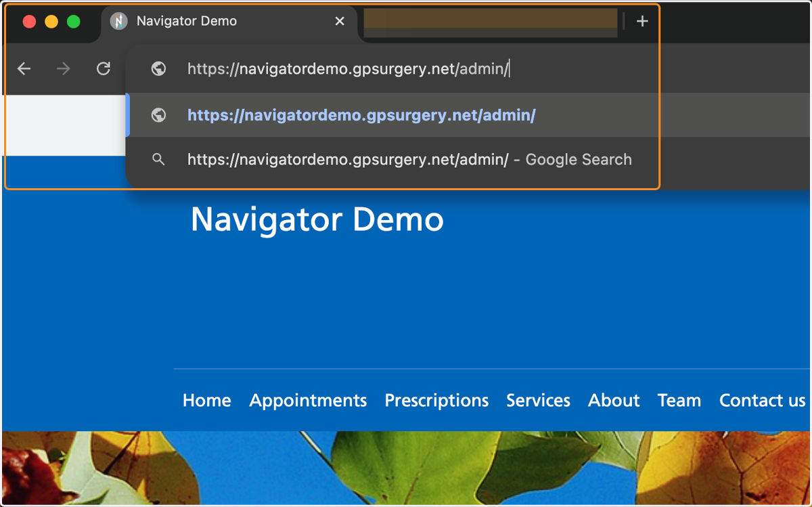Click the Navigator Demo tab favicon
This screenshot has height=507, width=812.
119,22
